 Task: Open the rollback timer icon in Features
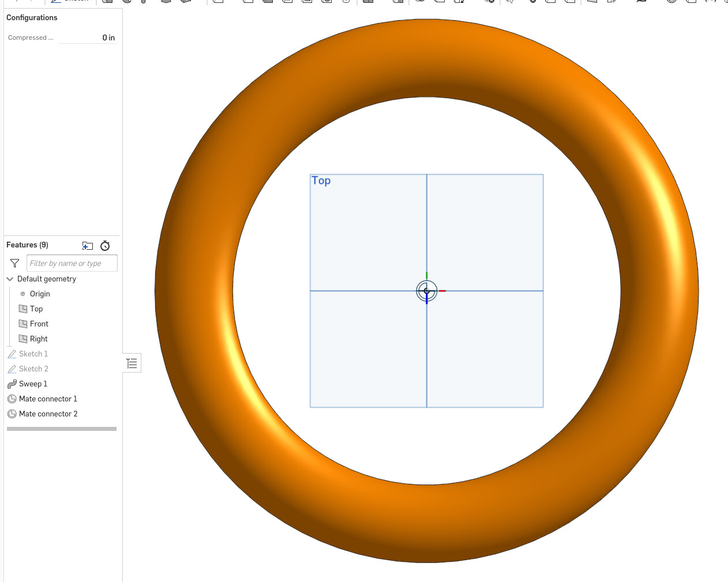pos(105,246)
